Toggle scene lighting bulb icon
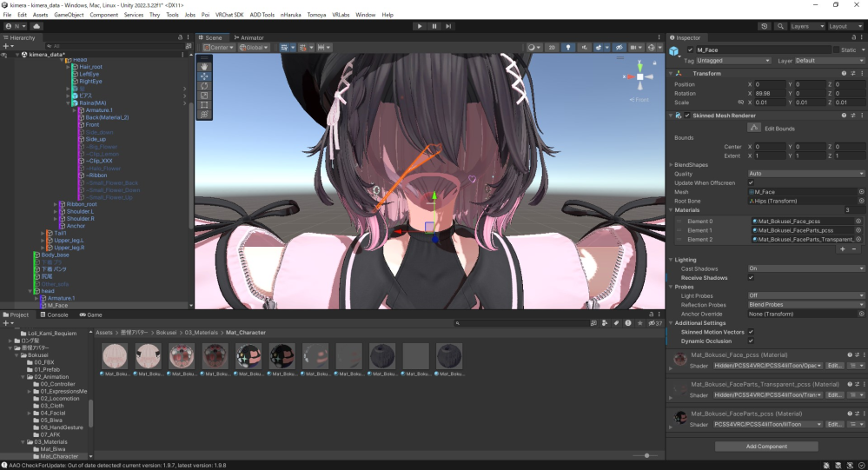Image resolution: width=868 pixels, height=470 pixels. tap(568, 48)
